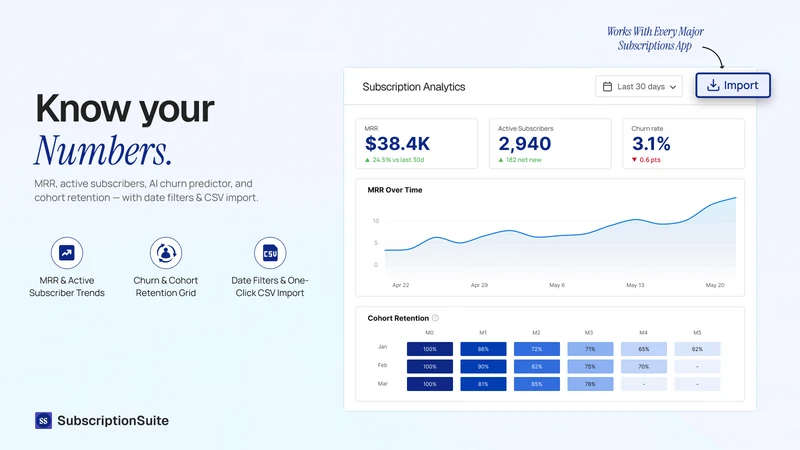Click the 'Jan' cohort row label
Viewport: 800px width, 450px height.
point(382,347)
